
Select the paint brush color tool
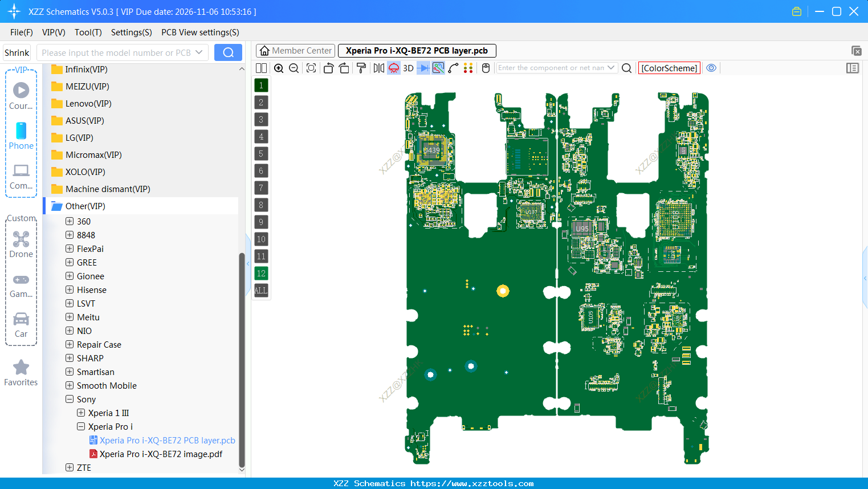360,68
